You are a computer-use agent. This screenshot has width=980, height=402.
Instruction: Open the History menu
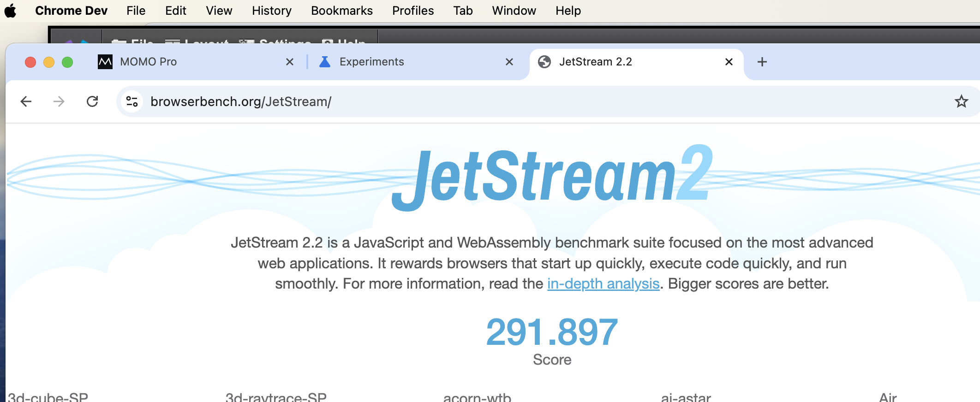point(271,11)
